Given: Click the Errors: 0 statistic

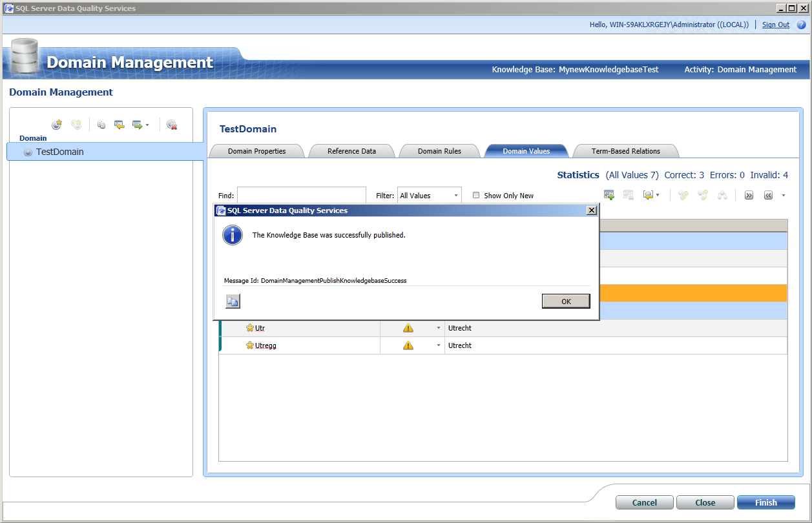Looking at the screenshot, I should pos(727,175).
